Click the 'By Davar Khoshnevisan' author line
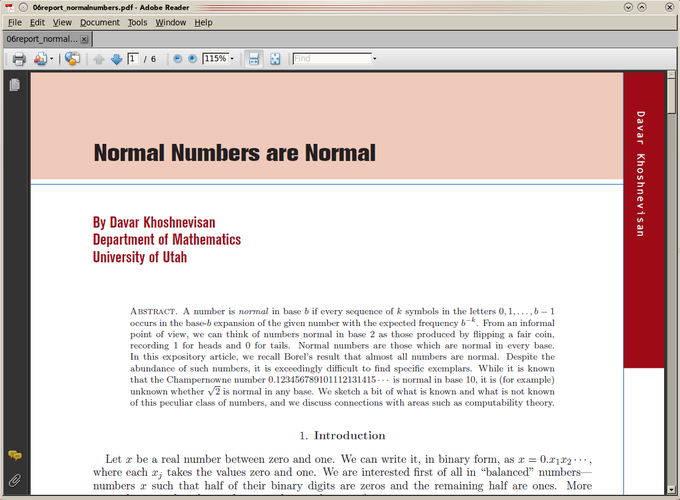This screenshot has width=680, height=500. tap(154, 222)
